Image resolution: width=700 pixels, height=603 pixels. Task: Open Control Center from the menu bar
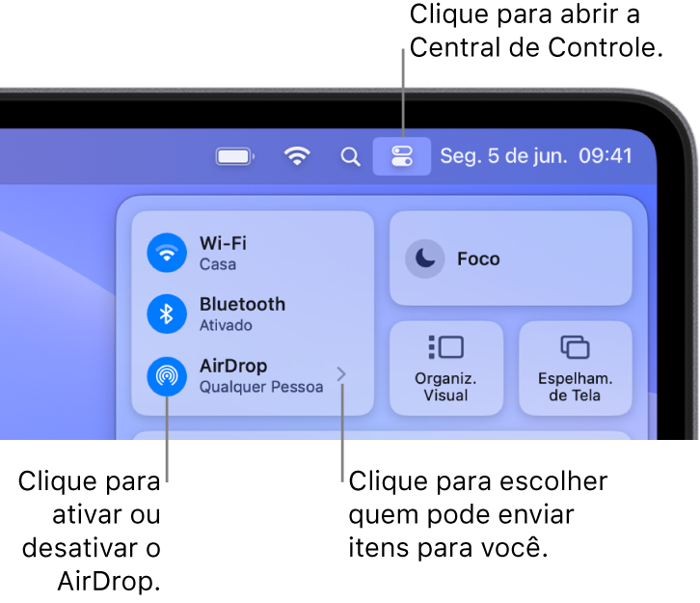401,156
